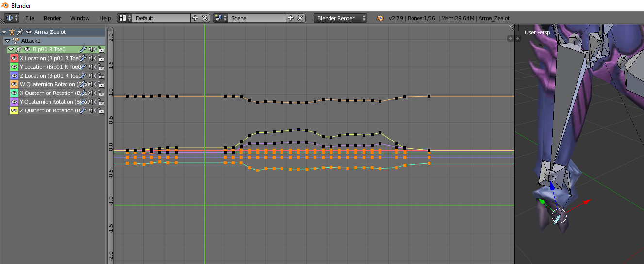Select the Arma_Zealot channel name
The width and height of the screenshot is (644, 264).
(x=50, y=32)
